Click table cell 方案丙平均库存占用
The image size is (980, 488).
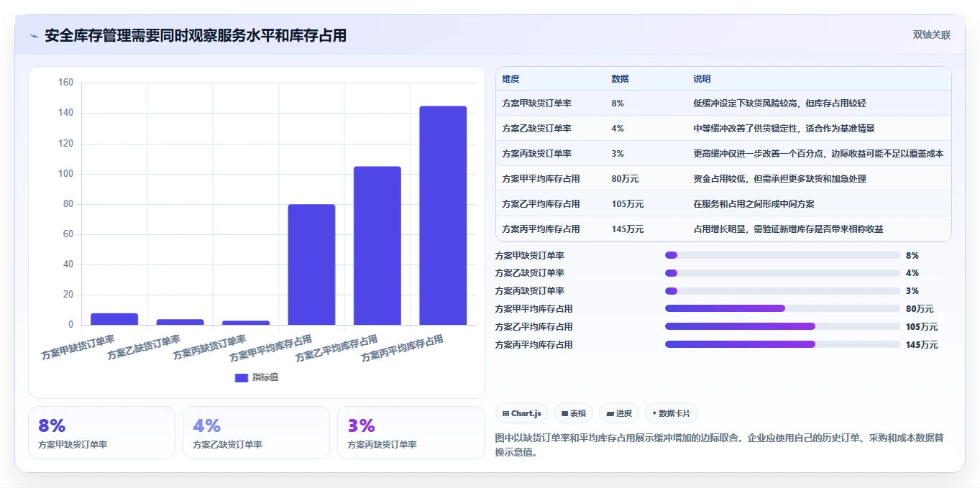point(541,229)
